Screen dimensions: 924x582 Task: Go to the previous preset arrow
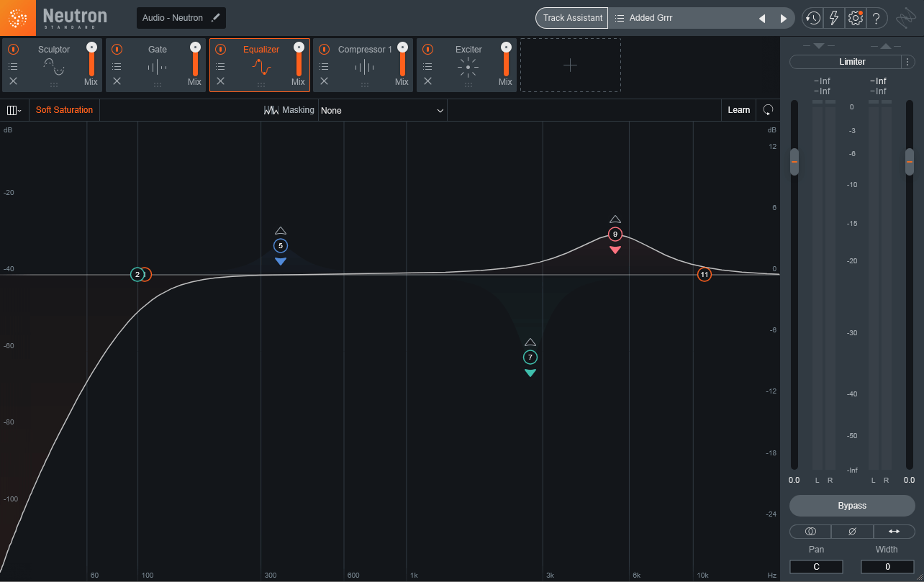pos(762,19)
